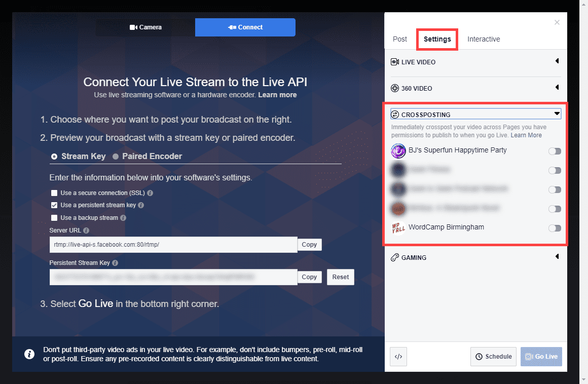Click the CROSSPOSTING arrows icon
Image resolution: width=588 pixels, height=384 pixels.
(x=396, y=113)
